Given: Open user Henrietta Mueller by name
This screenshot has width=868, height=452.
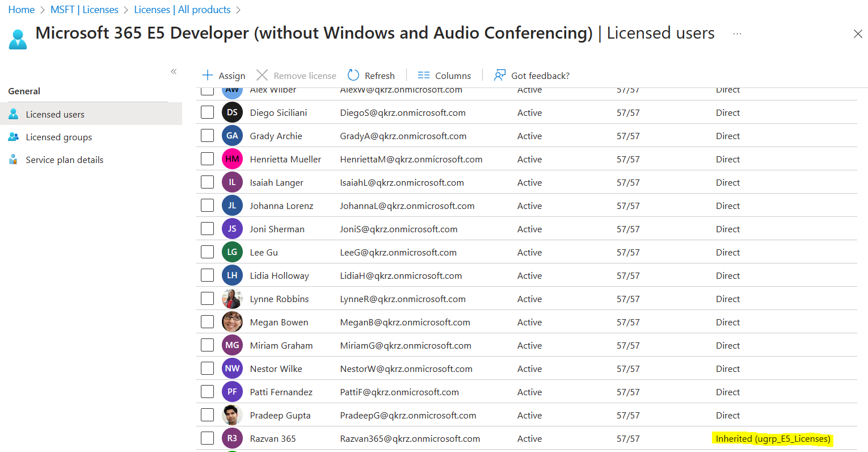Looking at the screenshot, I should coord(285,159).
